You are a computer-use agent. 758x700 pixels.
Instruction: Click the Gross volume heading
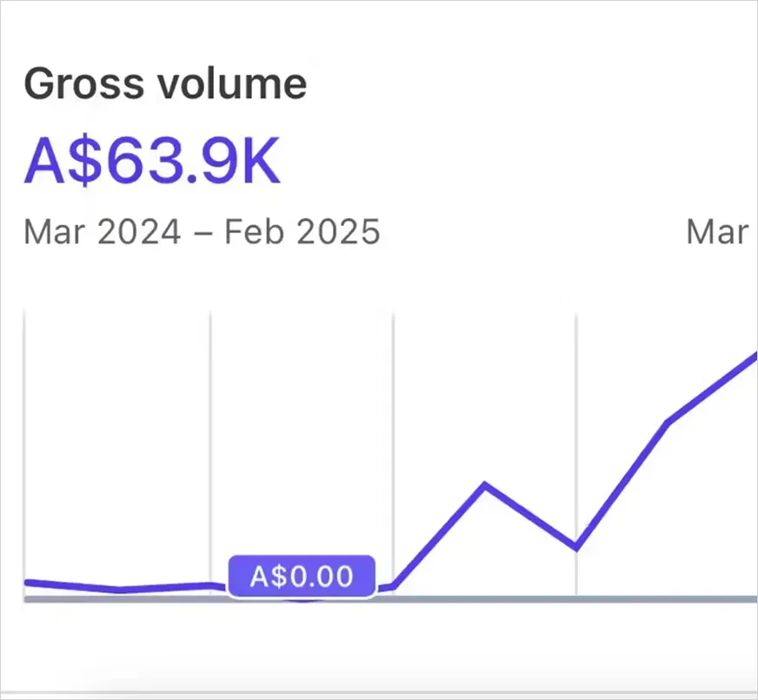(x=165, y=84)
